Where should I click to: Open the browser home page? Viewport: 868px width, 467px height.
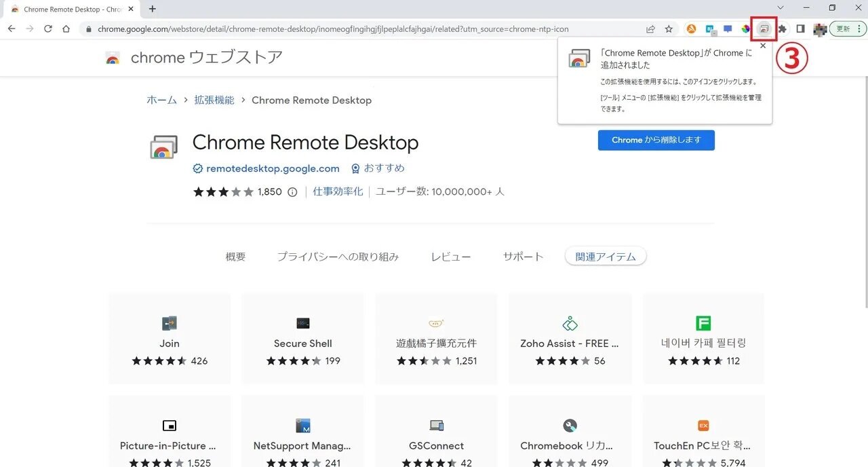pos(66,29)
